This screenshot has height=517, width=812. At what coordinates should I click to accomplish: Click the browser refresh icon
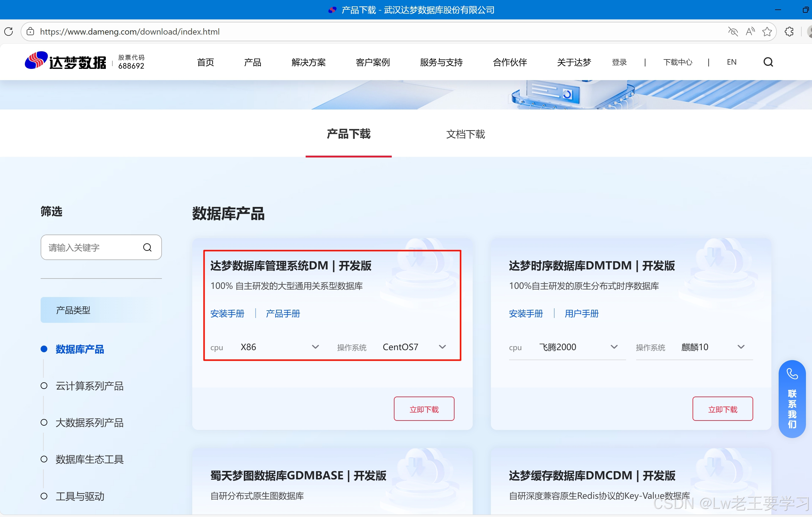coord(9,31)
